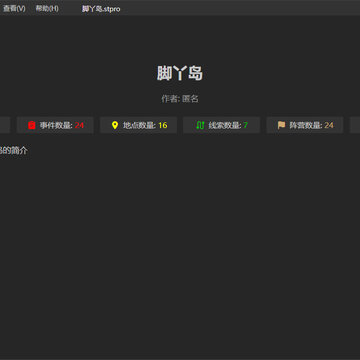Open the 阵营数量 stat card

point(305,125)
